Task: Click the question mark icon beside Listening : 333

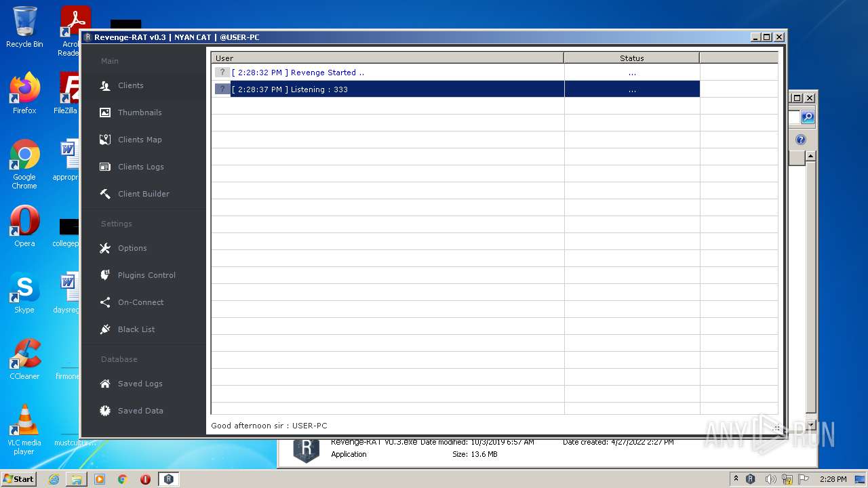Action: pyautogui.click(x=222, y=89)
